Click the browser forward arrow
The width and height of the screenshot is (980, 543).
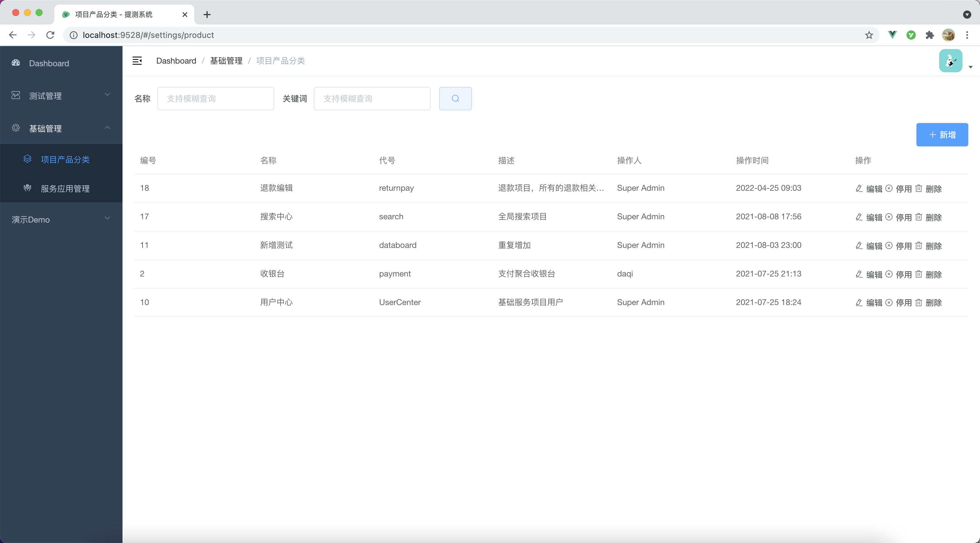click(32, 35)
